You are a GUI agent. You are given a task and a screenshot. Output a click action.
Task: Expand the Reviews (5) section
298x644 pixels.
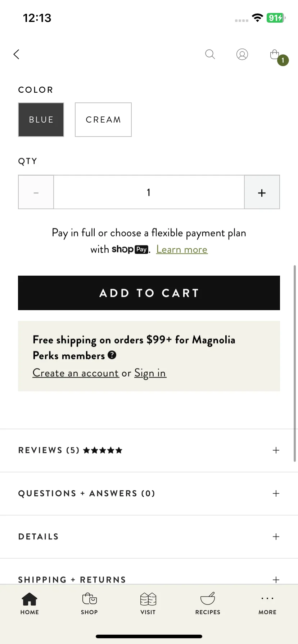coord(149,450)
